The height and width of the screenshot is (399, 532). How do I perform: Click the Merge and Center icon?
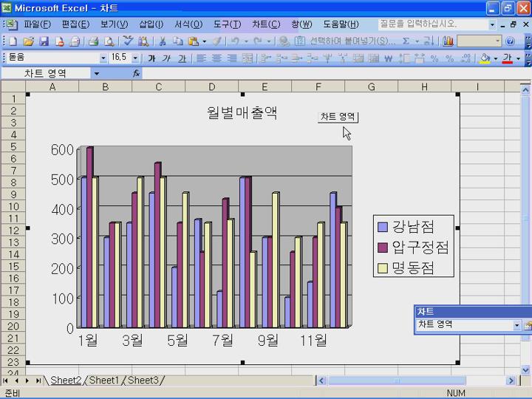pos(248,58)
